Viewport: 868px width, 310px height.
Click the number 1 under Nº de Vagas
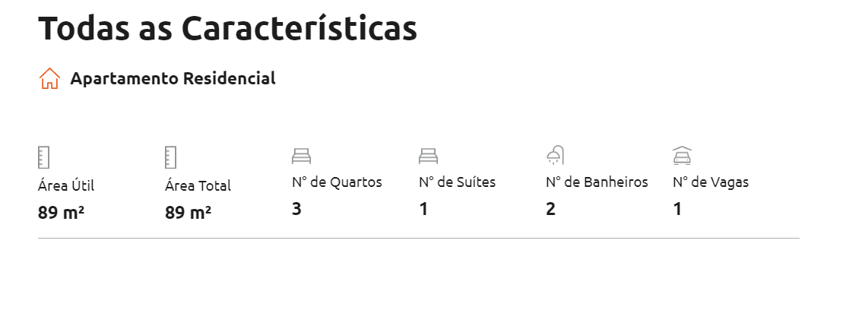[x=677, y=209]
